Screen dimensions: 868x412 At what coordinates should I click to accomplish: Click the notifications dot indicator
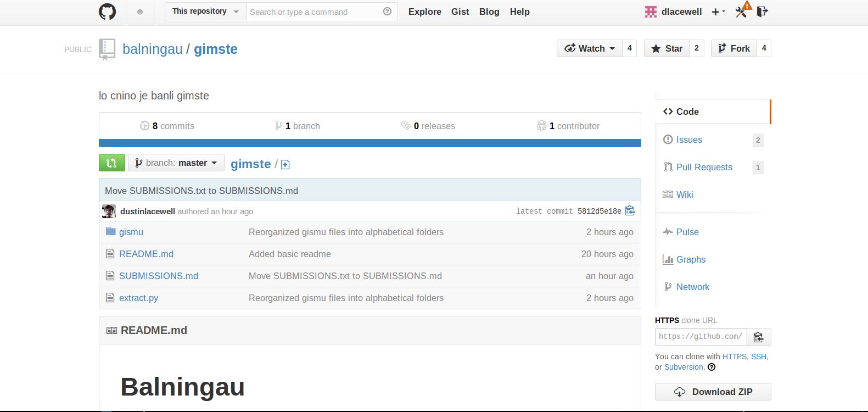(x=140, y=12)
